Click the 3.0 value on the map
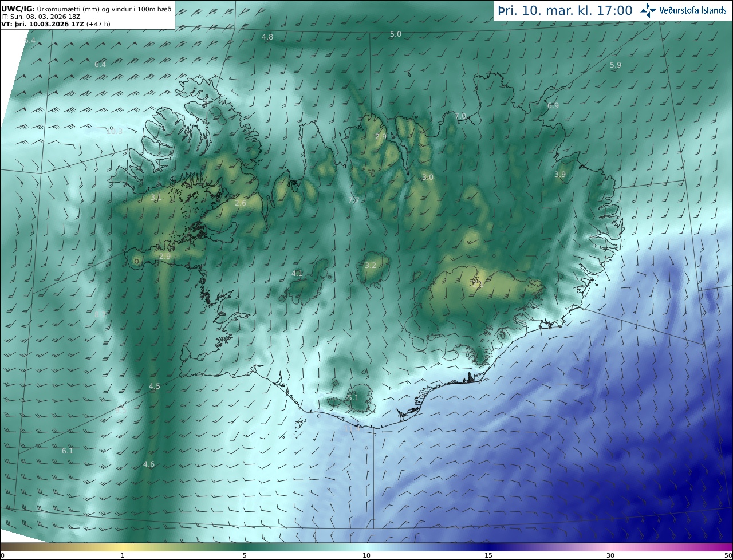The image size is (733, 560). point(428,177)
